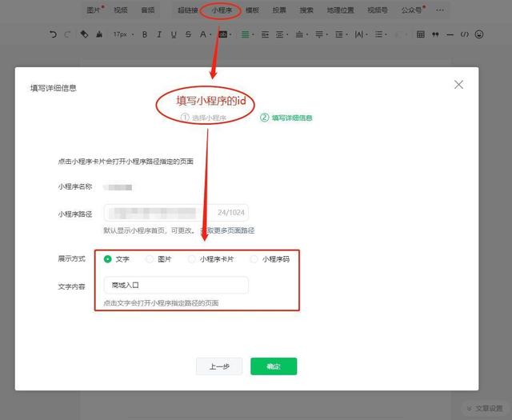Click the 24/1024 character counter
This screenshot has width=512, height=420.
tap(231, 213)
